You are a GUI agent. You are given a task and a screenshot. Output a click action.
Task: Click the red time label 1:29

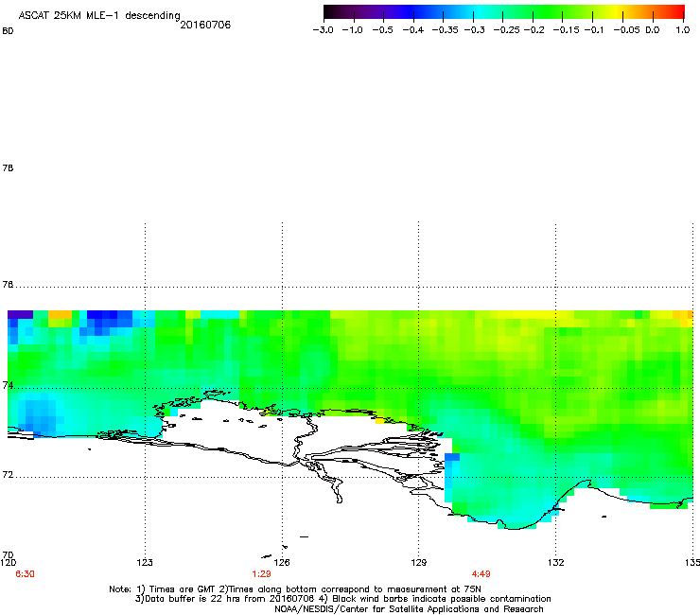pyautogui.click(x=262, y=574)
